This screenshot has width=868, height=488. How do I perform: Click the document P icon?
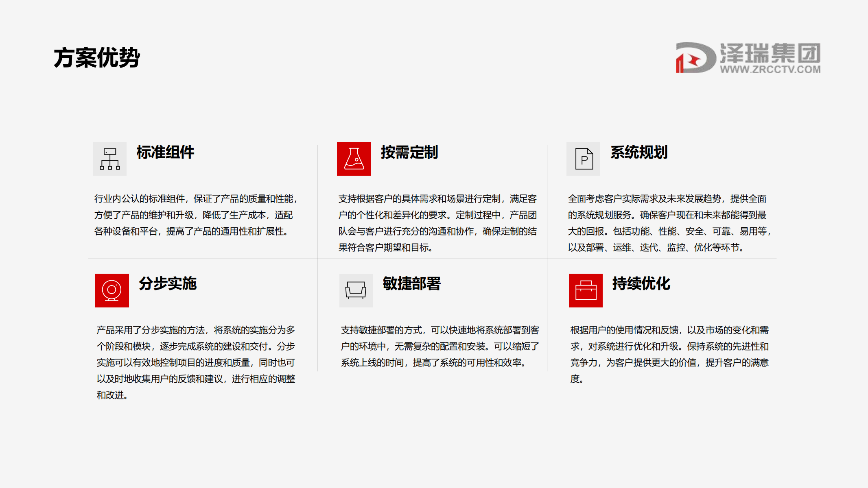coord(583,159)
